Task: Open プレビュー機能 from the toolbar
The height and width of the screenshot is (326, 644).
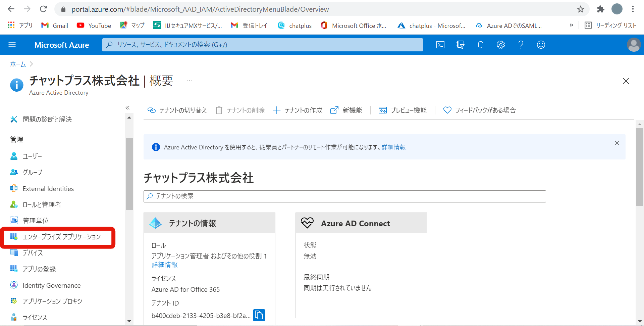Action: click(402, 110)
